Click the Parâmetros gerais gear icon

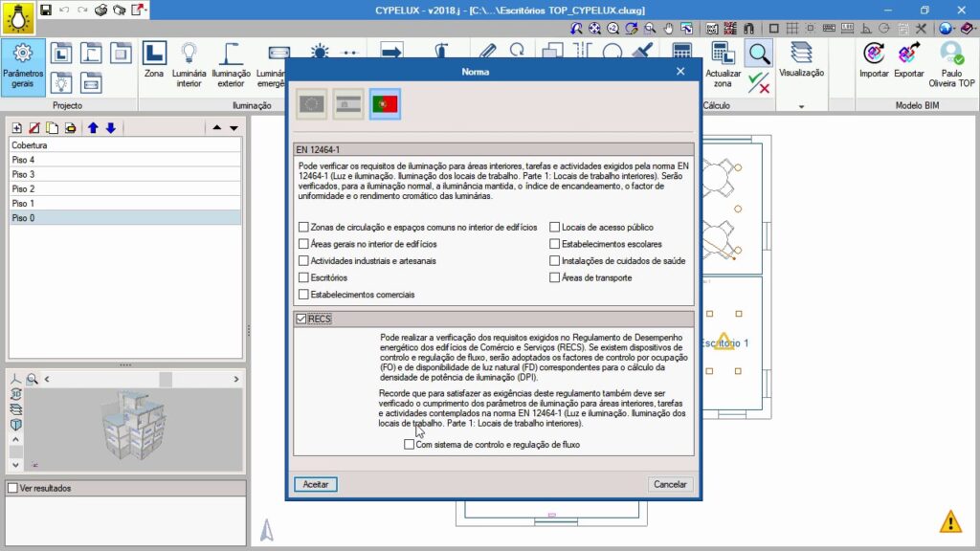(23, 54)
